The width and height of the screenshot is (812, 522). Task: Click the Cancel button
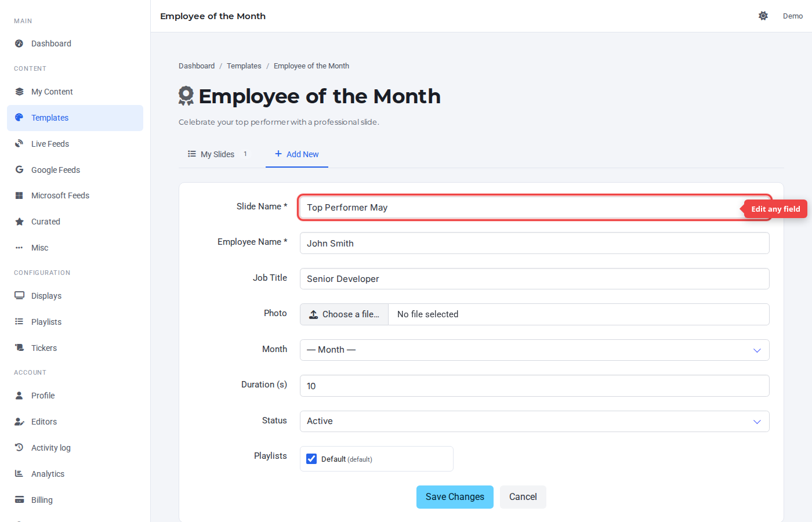pyautogui.click(x=523, y=497)
